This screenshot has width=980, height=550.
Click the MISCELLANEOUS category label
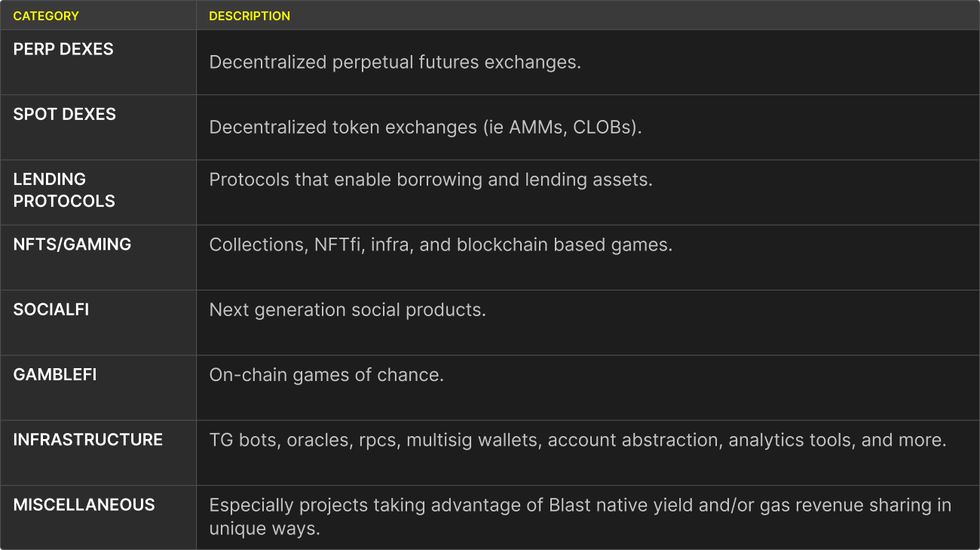[x=84, y=505]
